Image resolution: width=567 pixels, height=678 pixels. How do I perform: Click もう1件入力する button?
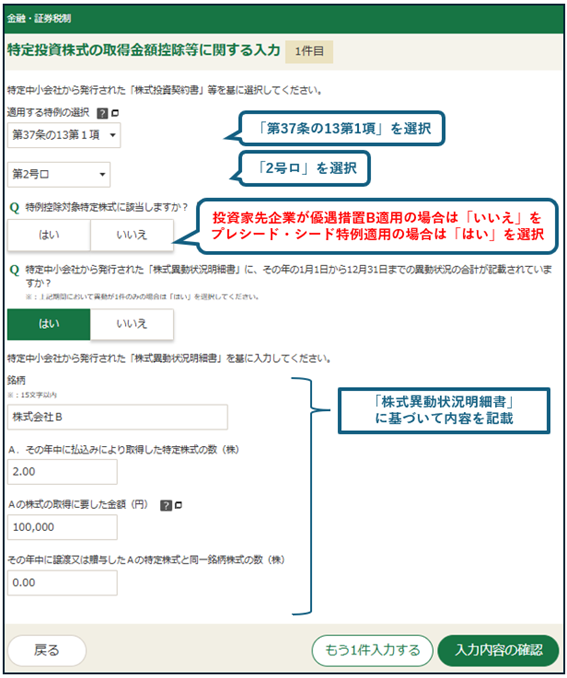pyautogui.click(x=372, y=650)
